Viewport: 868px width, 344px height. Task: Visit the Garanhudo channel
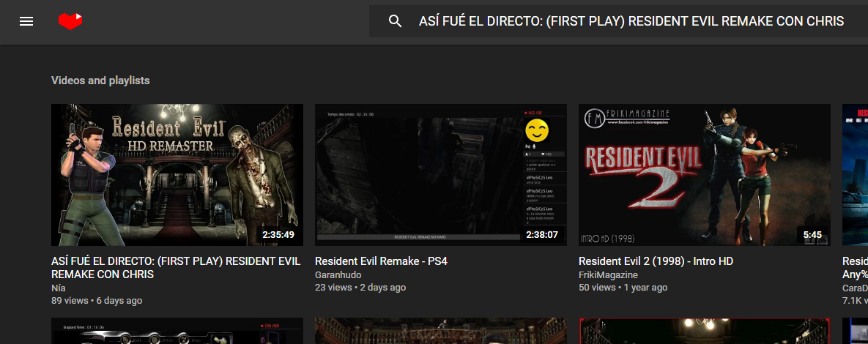(338, 275)
